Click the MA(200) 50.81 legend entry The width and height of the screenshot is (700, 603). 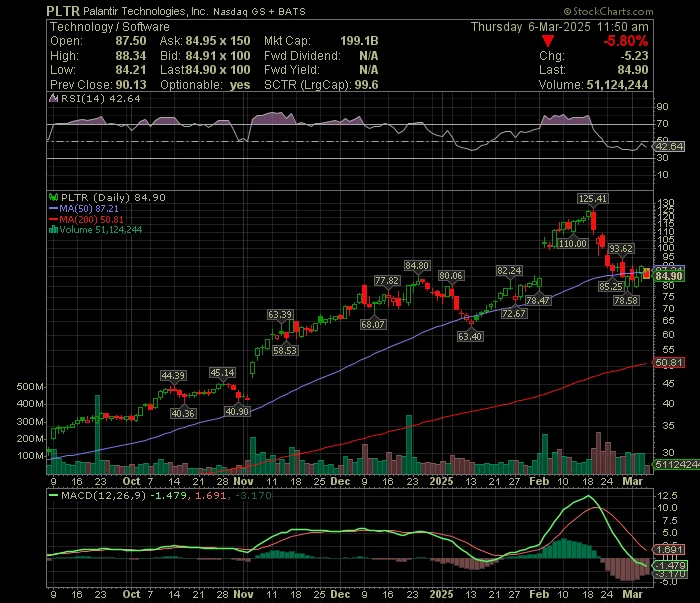[86, 219]
